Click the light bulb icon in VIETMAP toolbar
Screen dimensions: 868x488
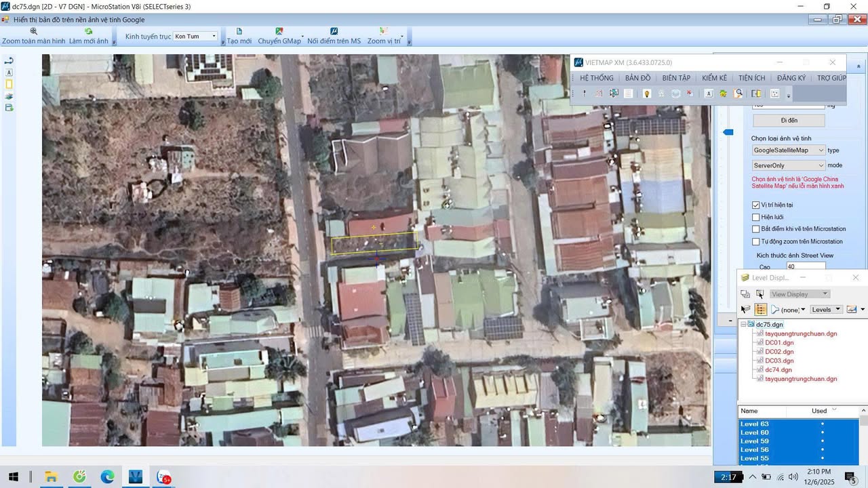coord(647,94)
